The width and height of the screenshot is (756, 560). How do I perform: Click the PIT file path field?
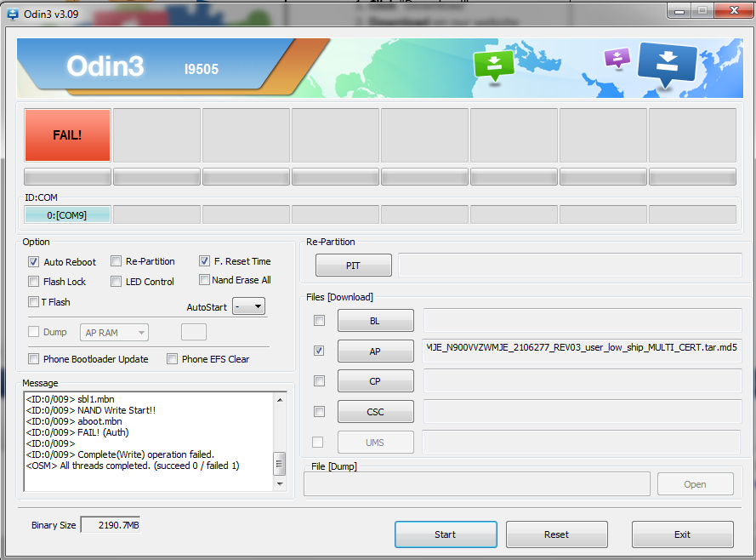570,266
